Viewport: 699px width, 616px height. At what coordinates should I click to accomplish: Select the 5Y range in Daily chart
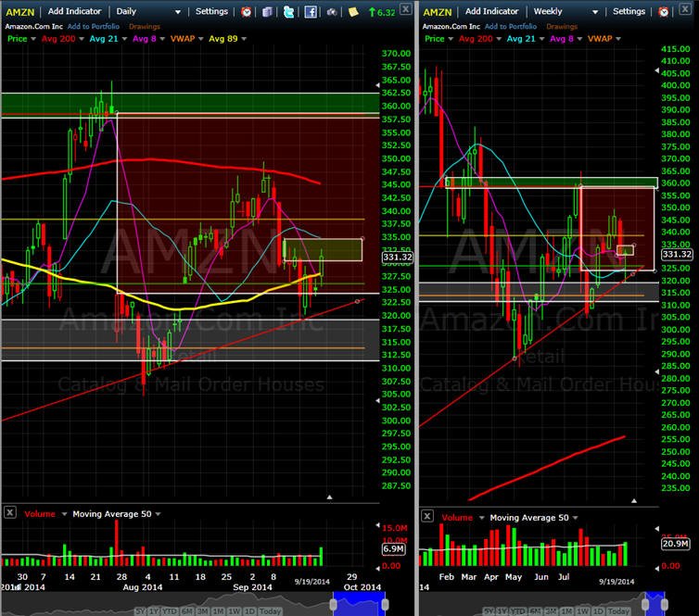(140, 611)
